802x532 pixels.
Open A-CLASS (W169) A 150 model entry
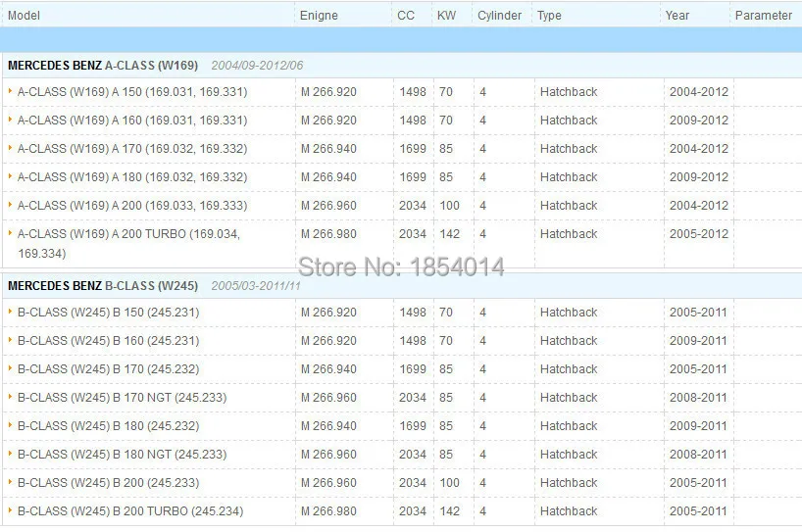[x=132, y=92]
